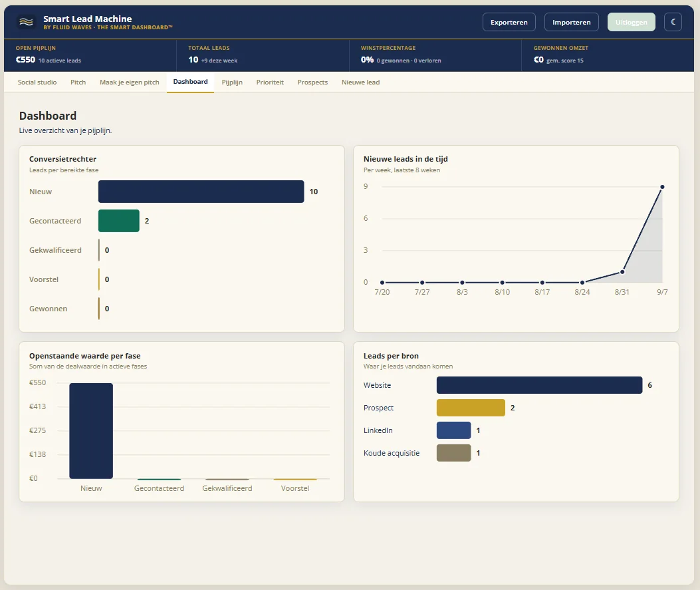Click the Gekwalificeerd label in Conversietrechter
700x590 pixels.
tap(55, 250)
